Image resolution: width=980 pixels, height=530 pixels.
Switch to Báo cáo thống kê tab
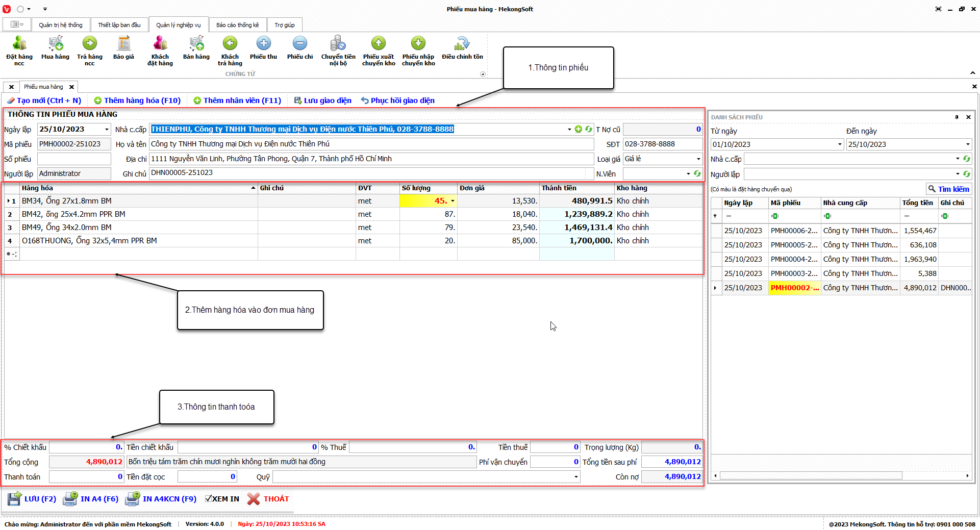tap(237, 25)
